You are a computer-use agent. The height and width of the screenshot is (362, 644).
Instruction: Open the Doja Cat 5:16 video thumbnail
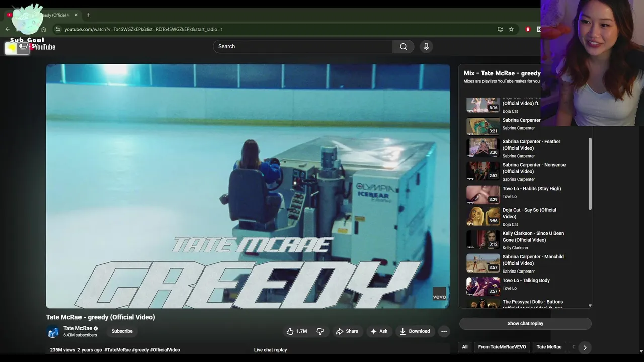483,105
